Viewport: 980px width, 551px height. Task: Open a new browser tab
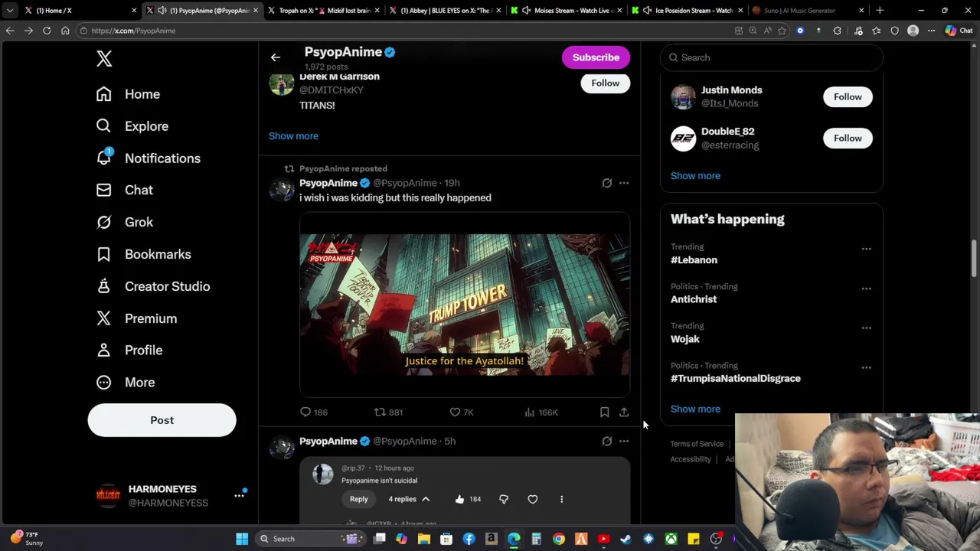[x=880, y=11]
